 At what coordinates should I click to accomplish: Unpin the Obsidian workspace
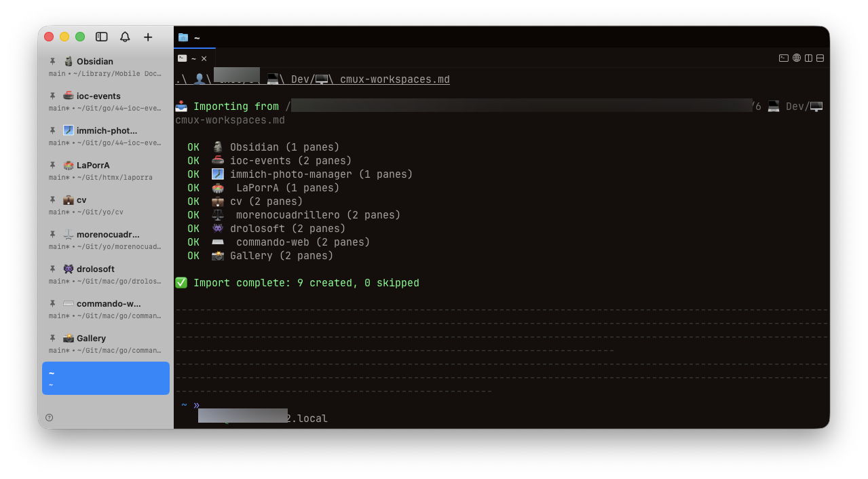pyautogui.click(x=53, y=61)
